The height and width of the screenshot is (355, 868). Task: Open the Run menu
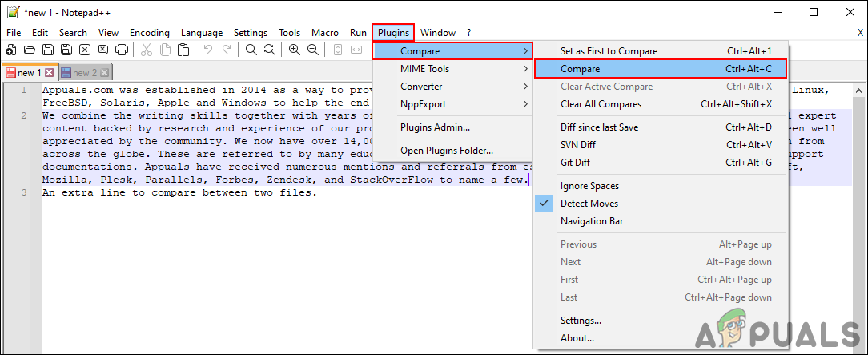[x=358, y=33]
